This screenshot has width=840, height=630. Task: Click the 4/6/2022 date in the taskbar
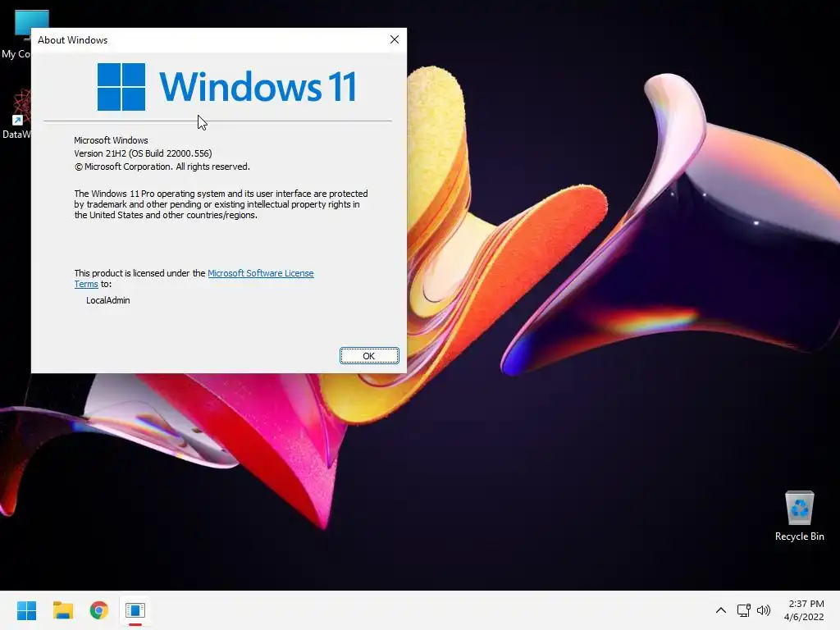point(804,617)
